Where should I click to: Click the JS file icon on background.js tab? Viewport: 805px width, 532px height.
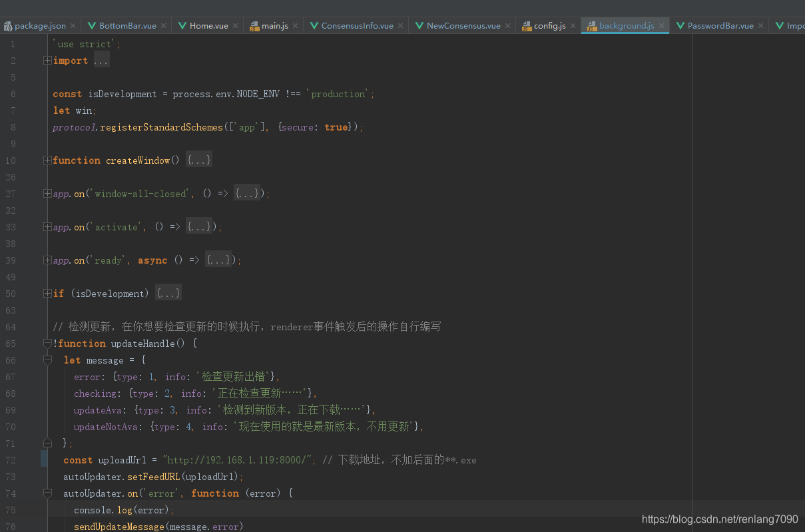[592, 26]
